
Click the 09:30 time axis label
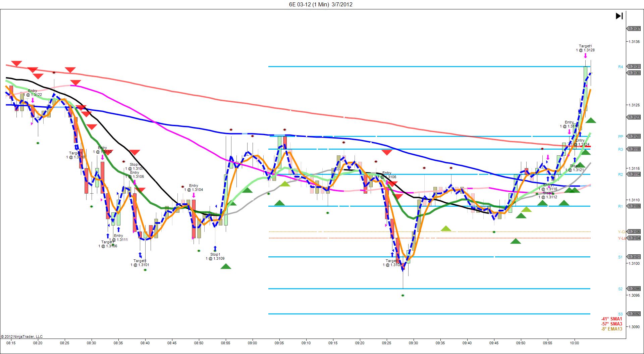414,343
